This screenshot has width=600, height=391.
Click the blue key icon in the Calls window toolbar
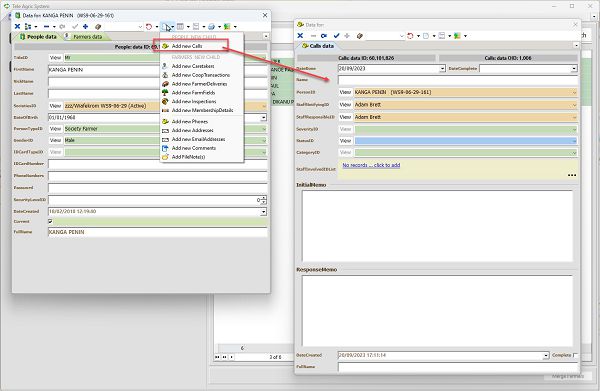(x=324, y=36)
